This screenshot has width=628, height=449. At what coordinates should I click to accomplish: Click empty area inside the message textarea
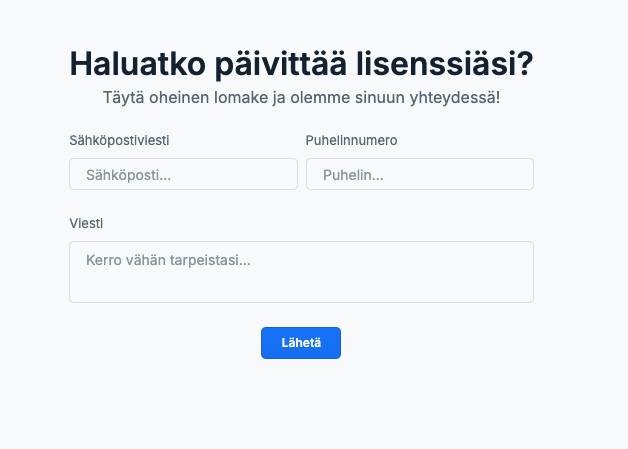point(360,284)
